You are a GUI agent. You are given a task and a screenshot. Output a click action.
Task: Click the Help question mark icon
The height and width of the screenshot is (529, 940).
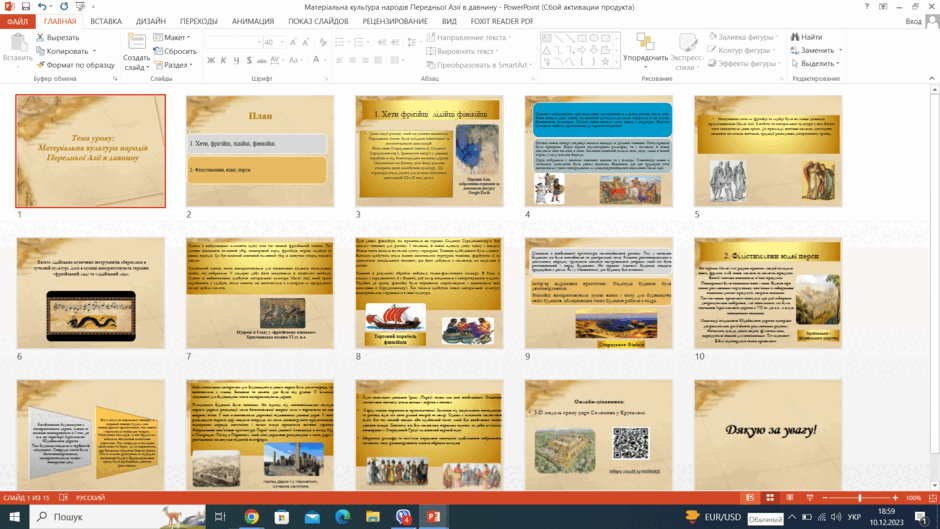(867, 7)
